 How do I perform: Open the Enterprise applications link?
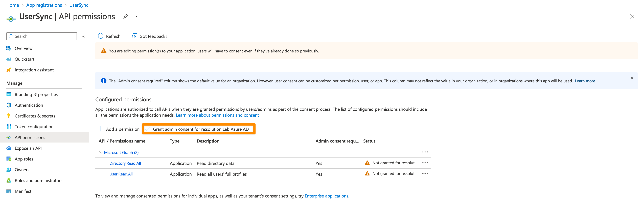point(326,196)
